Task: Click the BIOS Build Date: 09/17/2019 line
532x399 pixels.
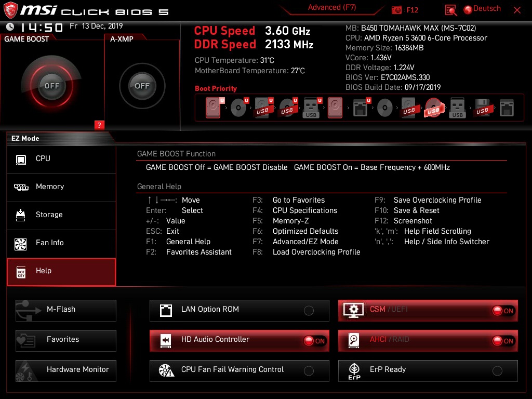Action: 393,87
